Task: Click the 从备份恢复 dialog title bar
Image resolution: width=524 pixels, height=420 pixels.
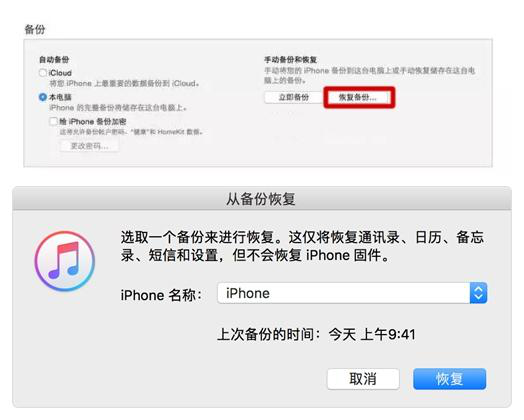Action: [262, 199]
